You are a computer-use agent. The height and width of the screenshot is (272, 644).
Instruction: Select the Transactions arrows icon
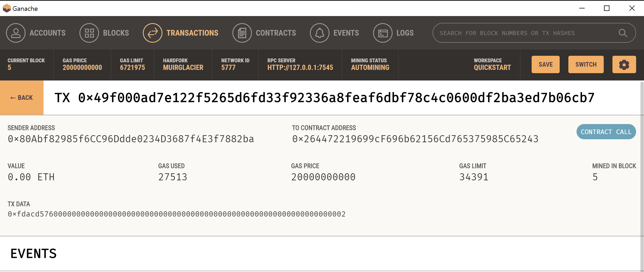pyautogui.click(x=153, y=33)
